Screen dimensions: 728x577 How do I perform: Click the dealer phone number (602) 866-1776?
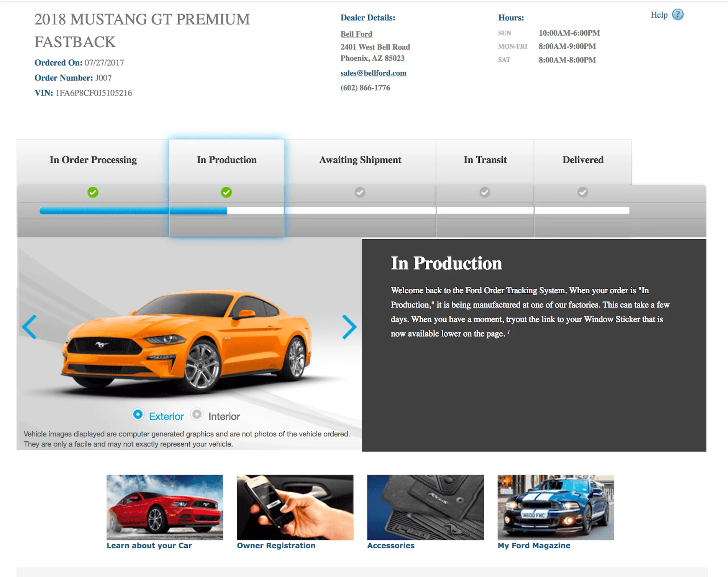[x=365, y=88]
